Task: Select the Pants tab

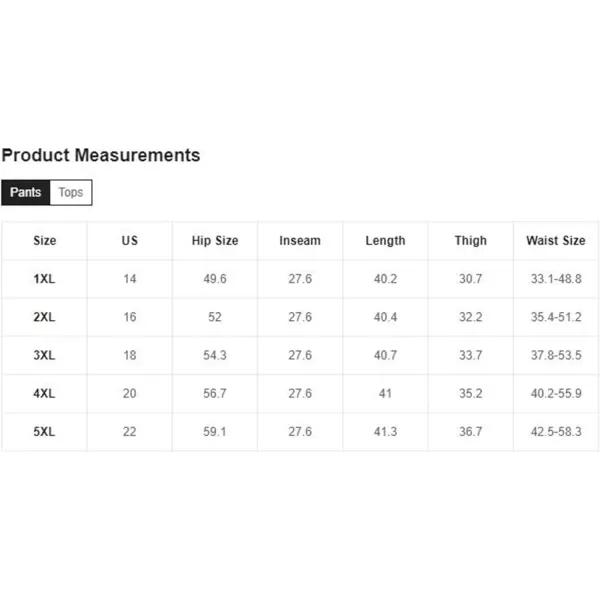Action: 26,192
